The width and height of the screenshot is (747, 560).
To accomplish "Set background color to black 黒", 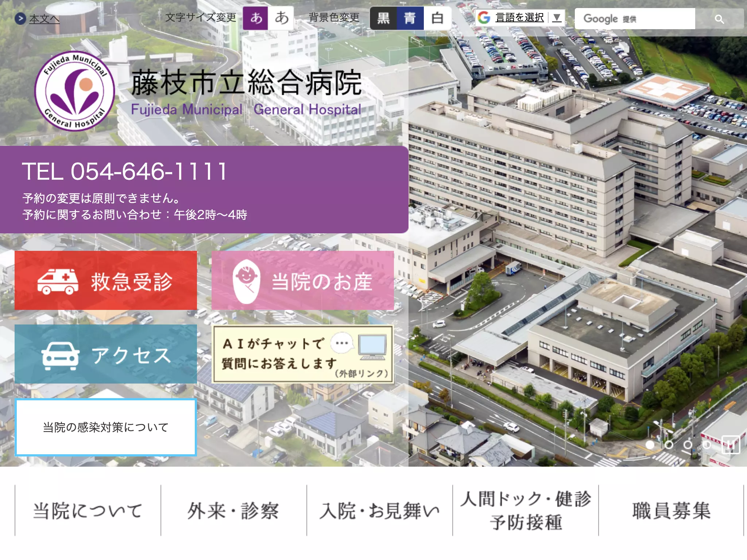I will tap(383, 18).
